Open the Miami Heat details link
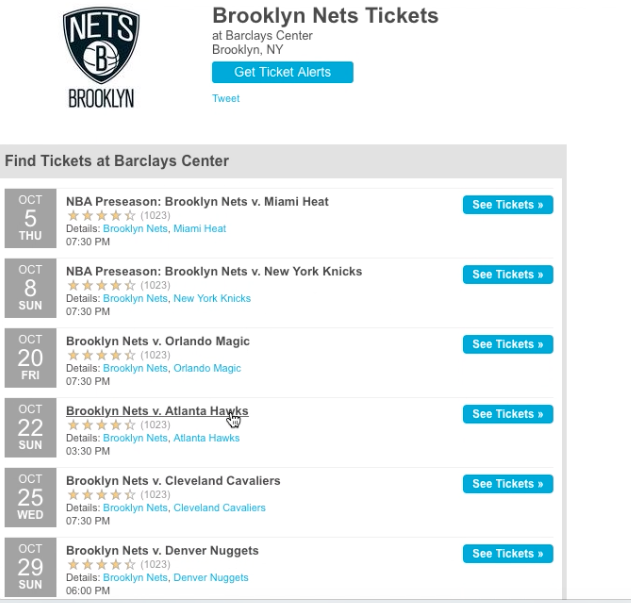Image resolution: width=631 pixels, height=603 pixels. click(x=200, y=229)
